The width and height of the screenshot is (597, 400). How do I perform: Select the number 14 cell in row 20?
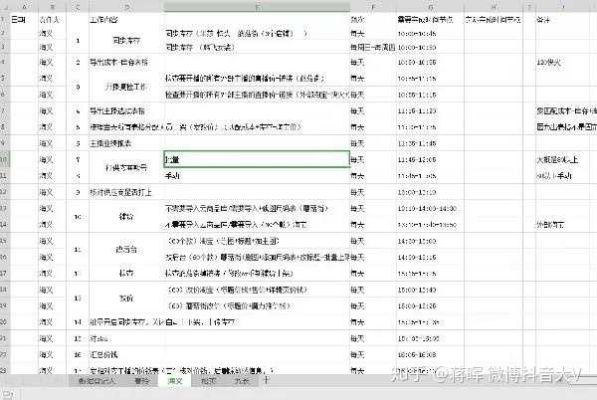[x=78, y=322]
